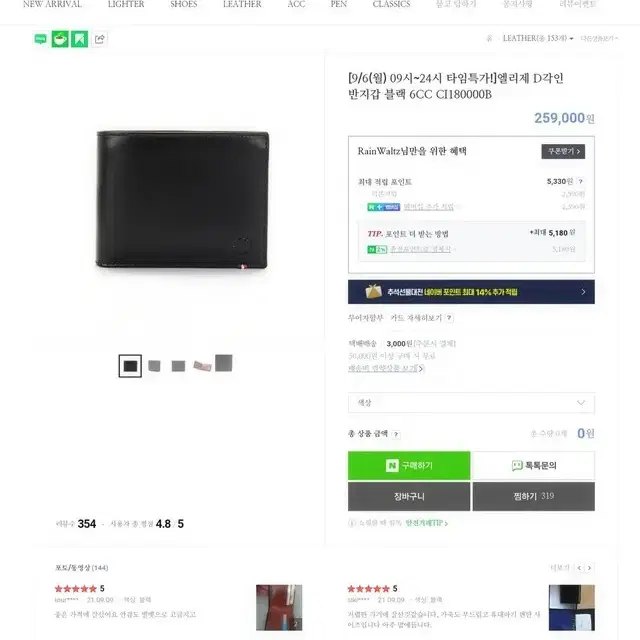640x640 pixels.
Task: Open the share icon next to Keep
Action: (99, 39)
